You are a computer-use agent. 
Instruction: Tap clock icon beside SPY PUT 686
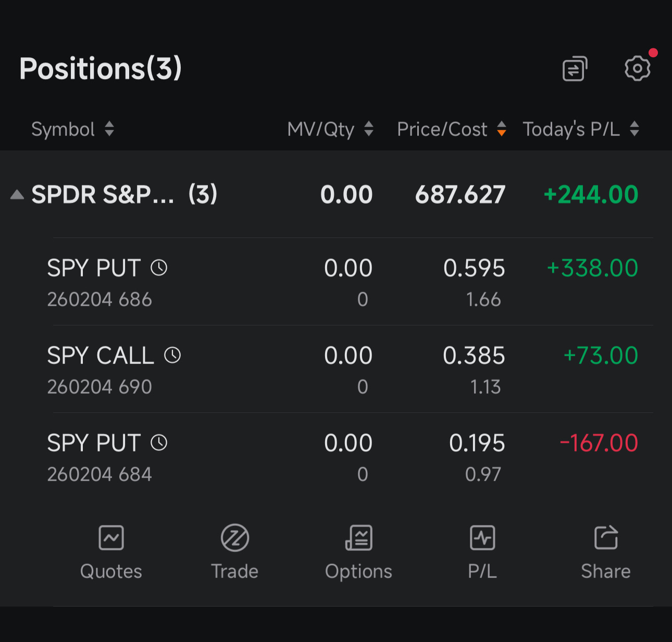tap(159, 268)
